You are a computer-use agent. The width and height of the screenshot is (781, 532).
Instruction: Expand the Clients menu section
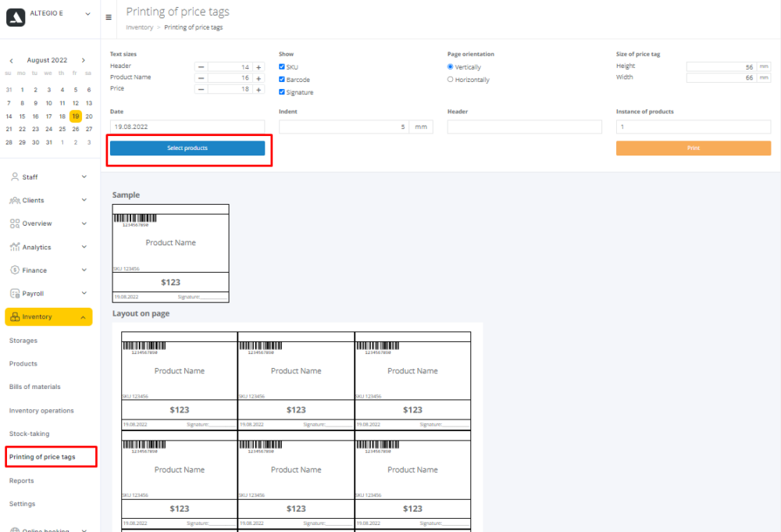tap(84, 200)
